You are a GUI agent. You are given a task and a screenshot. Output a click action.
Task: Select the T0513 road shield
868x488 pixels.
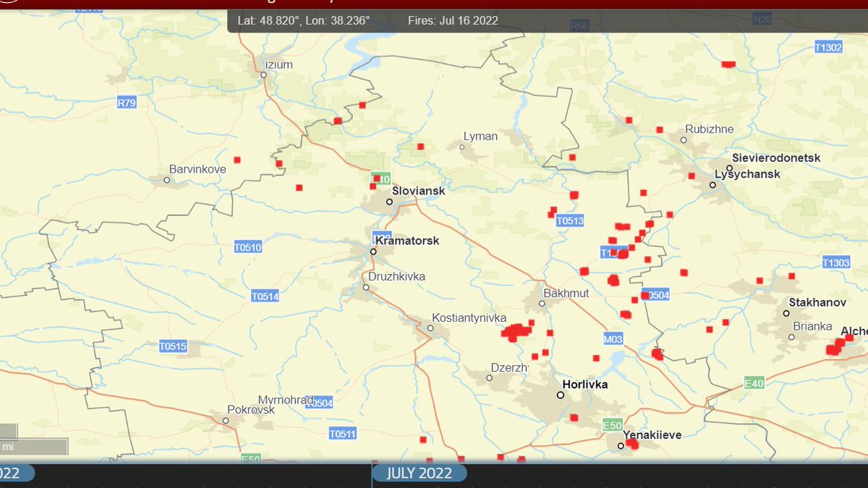[x=570, y=221]
